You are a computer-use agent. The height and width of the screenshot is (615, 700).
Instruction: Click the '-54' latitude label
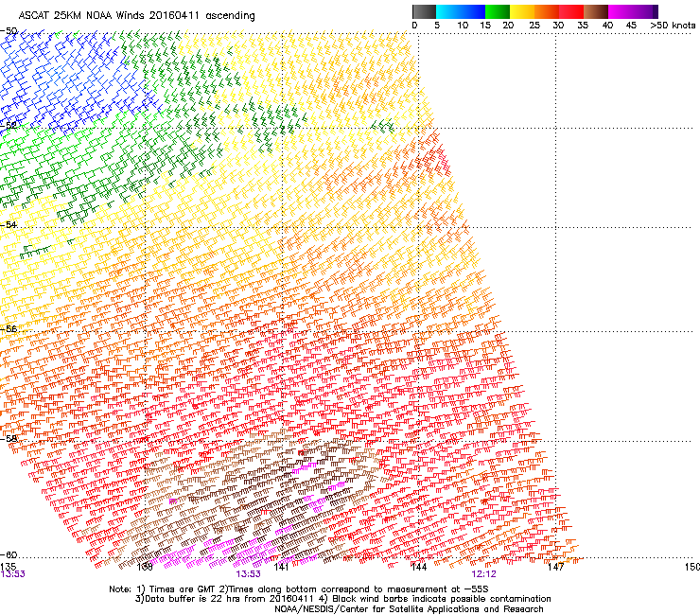coord(9,224)
